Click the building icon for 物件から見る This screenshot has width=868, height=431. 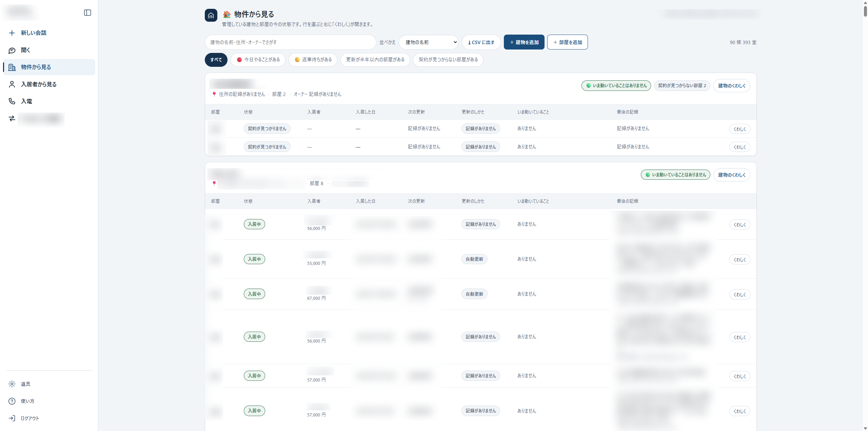click(12, 67)
